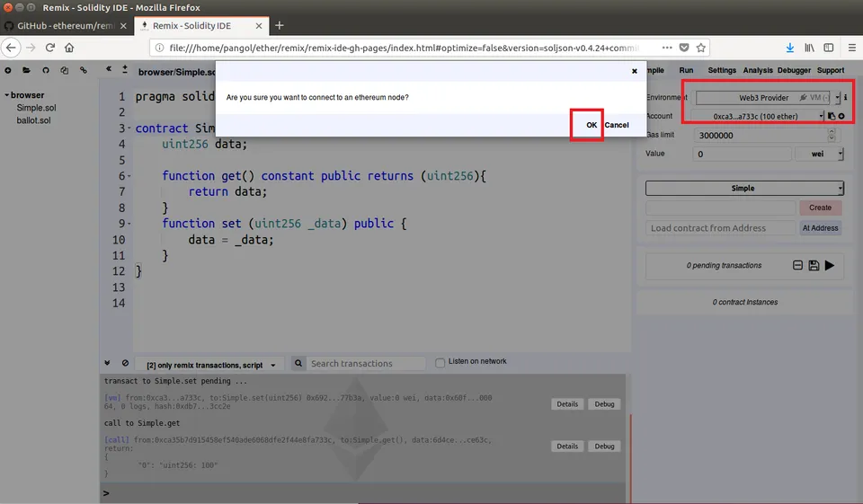Collapse the file explorer with double chevron

tap(109, 69)
